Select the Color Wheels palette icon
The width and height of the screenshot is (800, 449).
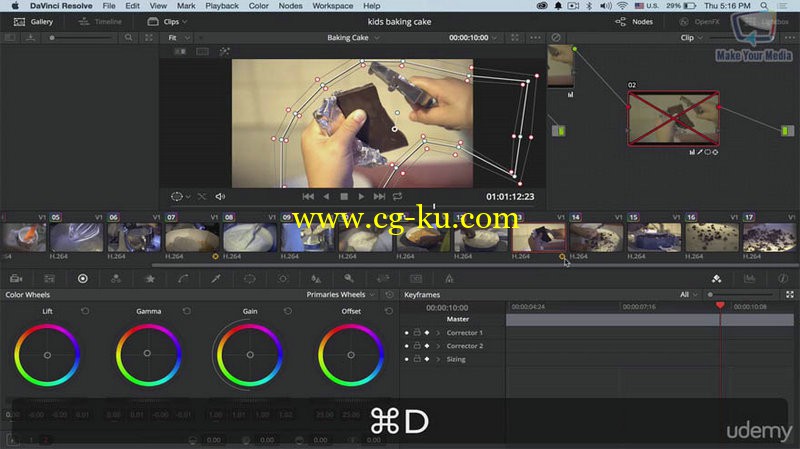click(83, 279)
